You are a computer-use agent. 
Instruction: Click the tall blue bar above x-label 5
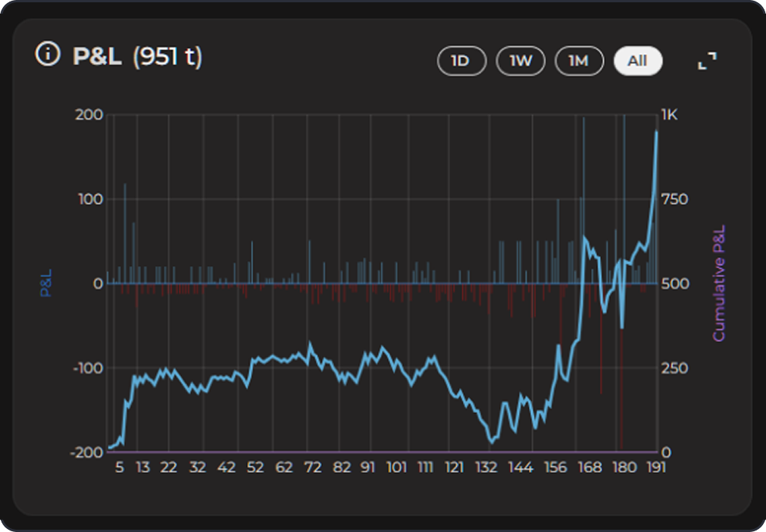[x=125, y=227]
